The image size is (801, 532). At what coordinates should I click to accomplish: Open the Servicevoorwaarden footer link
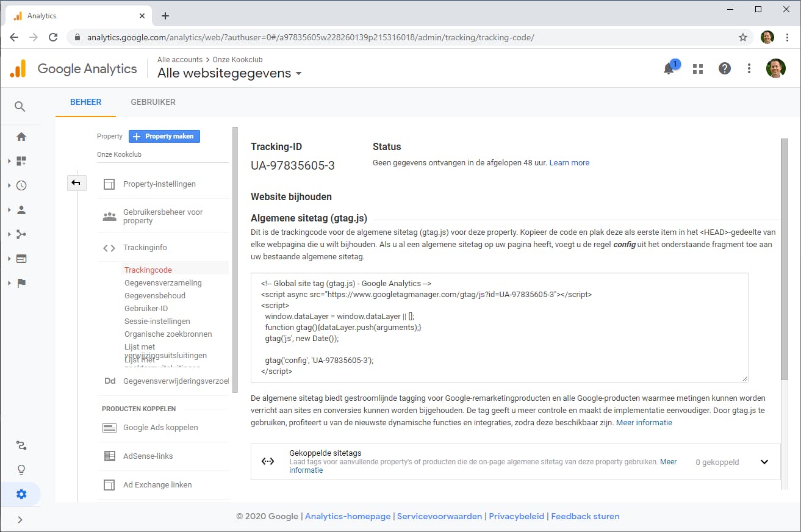[x=439, y=516]
